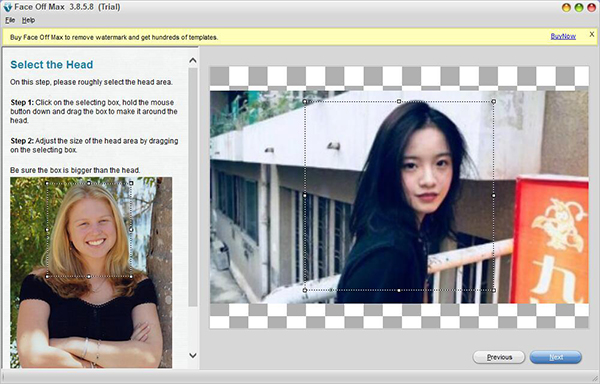Click the orange minimize window button
This screenshot has width=600, height=384.
coord(566,7)
